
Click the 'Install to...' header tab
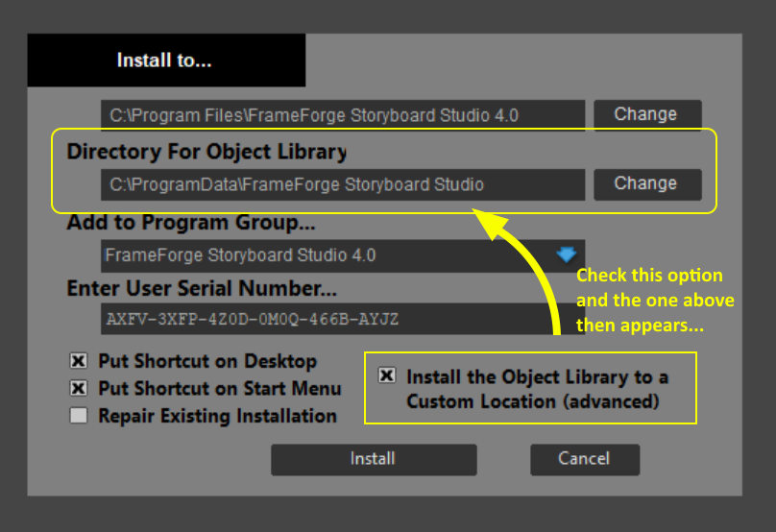166,60
